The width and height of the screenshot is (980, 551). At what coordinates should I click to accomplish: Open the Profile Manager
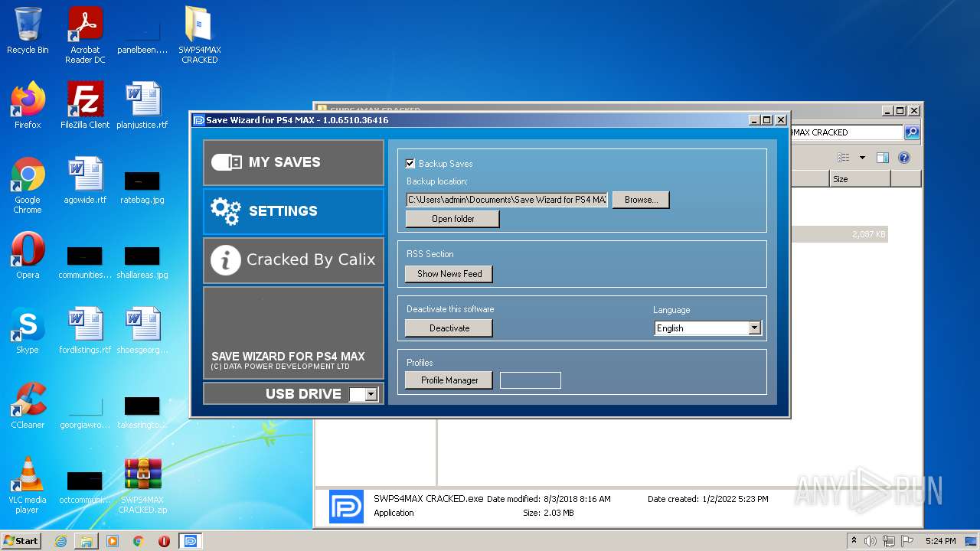point(449,380)
